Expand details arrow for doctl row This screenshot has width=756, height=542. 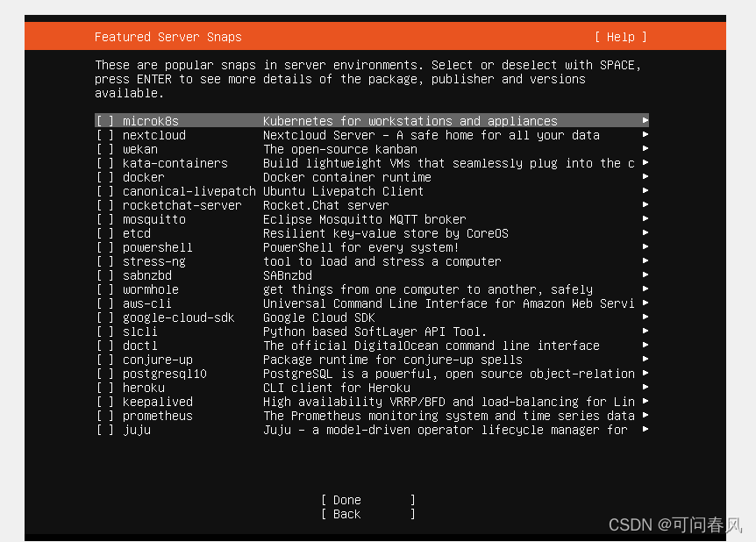click(x=645, y=345)
